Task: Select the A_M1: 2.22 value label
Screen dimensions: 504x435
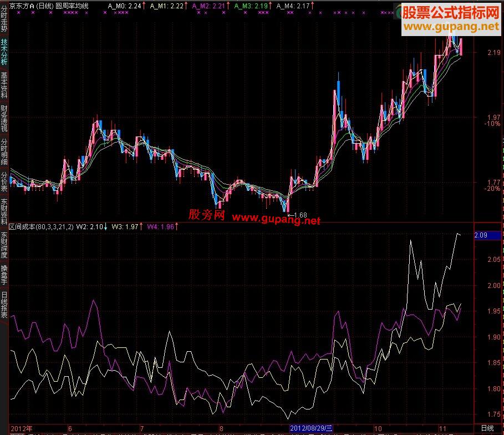Action: [169, 6]
